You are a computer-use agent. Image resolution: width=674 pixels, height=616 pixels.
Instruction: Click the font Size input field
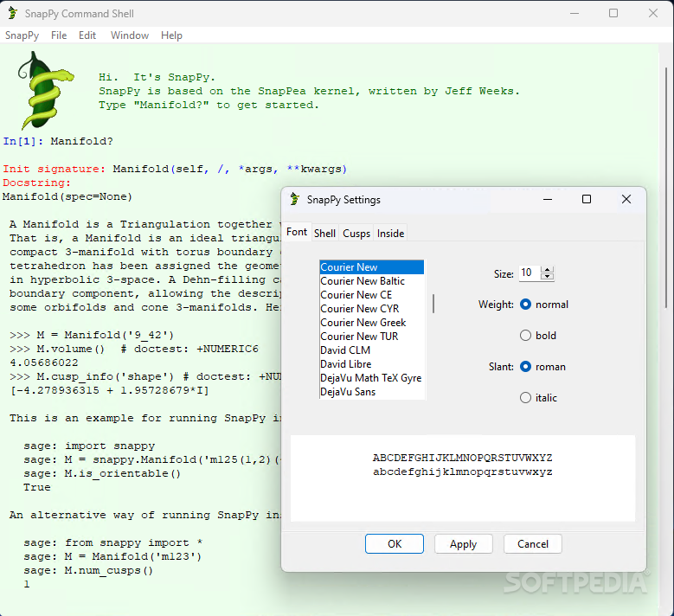click(530, 273)
